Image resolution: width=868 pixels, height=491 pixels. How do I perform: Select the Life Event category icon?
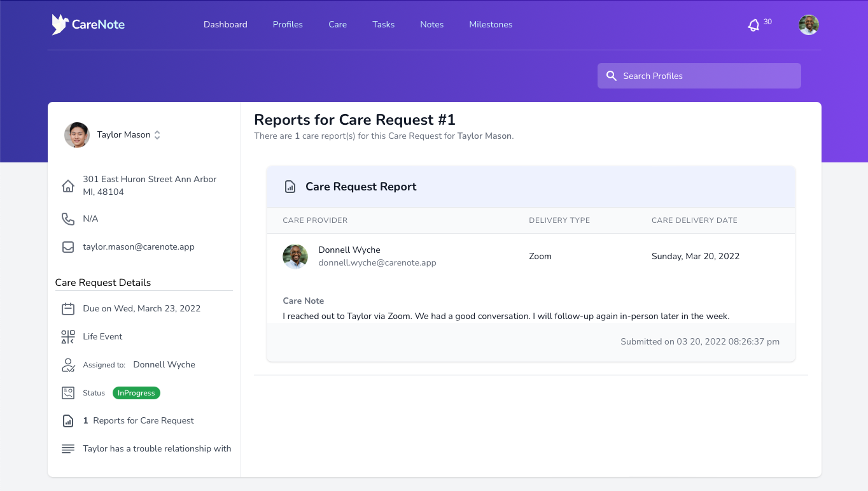pos(68,336)
